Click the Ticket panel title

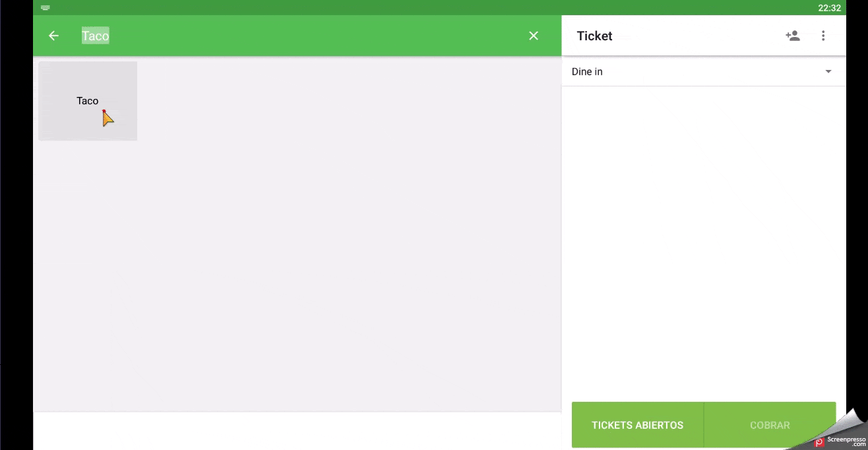coord(594,36)
